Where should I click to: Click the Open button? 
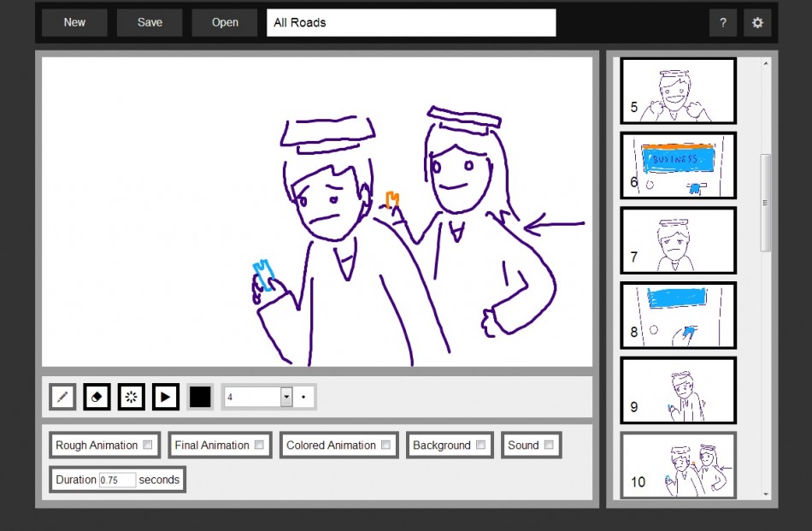(x=225, y=23)
